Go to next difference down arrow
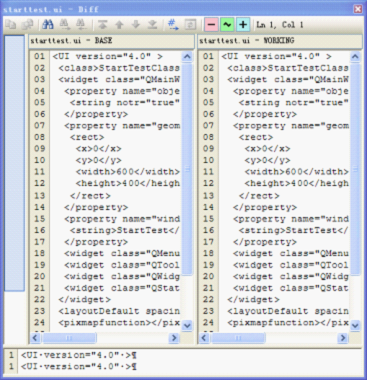The height and width of the screenshot is (380, 367). click(x=136, y=25)
